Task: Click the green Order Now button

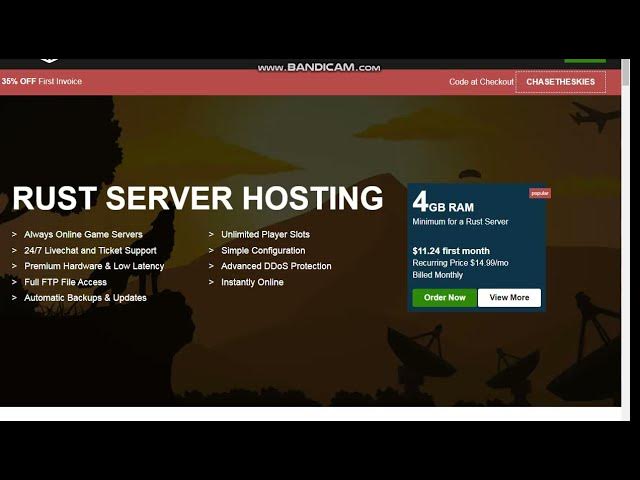Action: pos(444,298)
